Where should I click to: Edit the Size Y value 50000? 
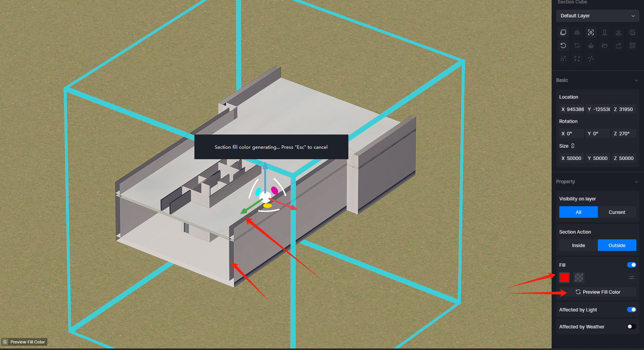coord(598,158)
